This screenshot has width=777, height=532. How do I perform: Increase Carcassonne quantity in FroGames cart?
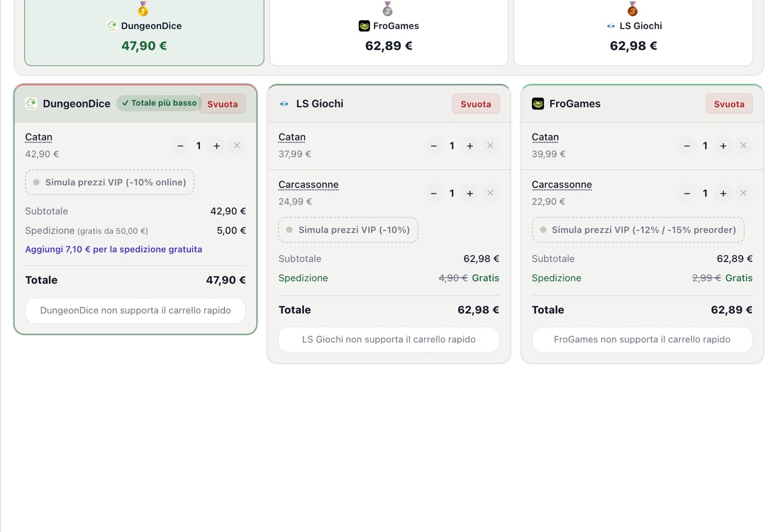click(723, 193)
